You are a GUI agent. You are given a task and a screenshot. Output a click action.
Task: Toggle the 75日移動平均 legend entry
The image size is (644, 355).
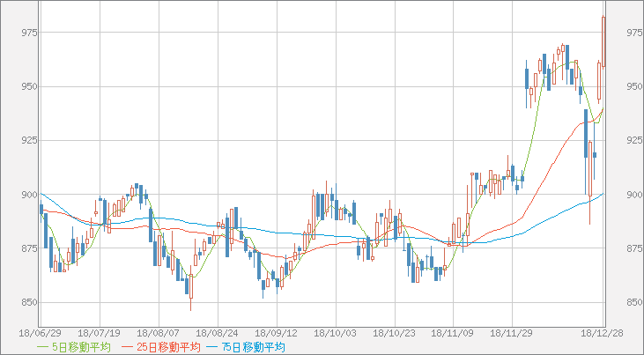[255, 347]
